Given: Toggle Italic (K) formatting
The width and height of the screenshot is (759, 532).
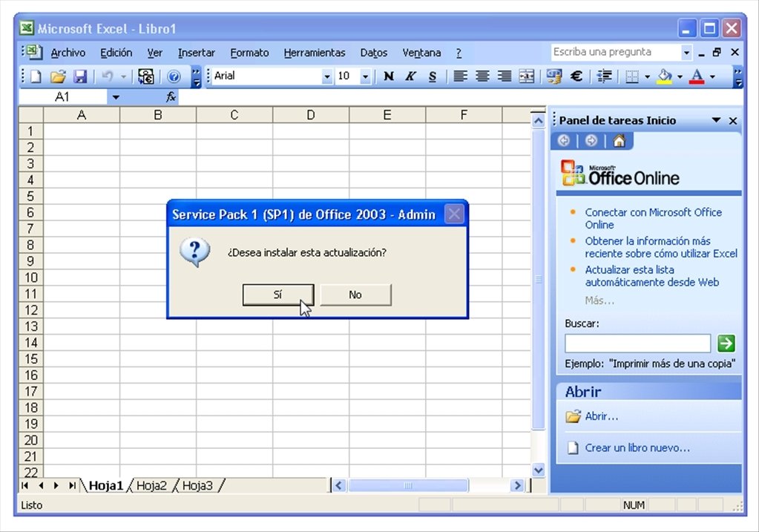Looking at the screenshot, I should coord(410,76).
